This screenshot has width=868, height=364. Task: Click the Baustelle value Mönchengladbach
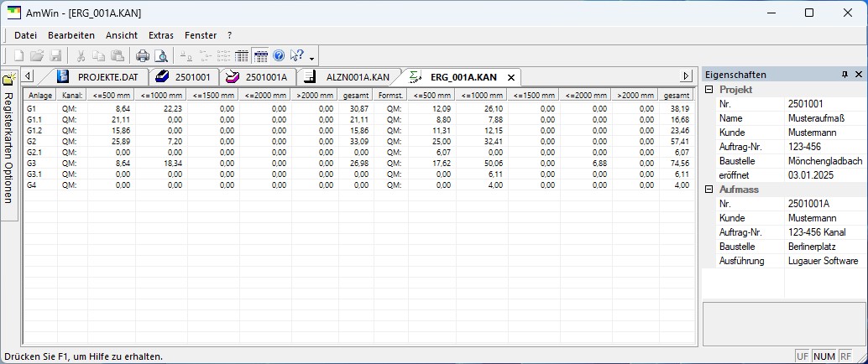[x=826, y=161]
